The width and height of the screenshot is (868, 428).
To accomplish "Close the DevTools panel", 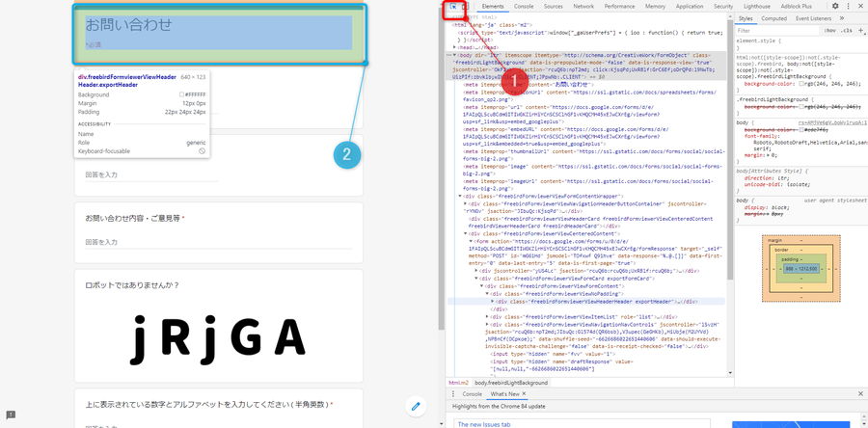I will tap(860, 6).
